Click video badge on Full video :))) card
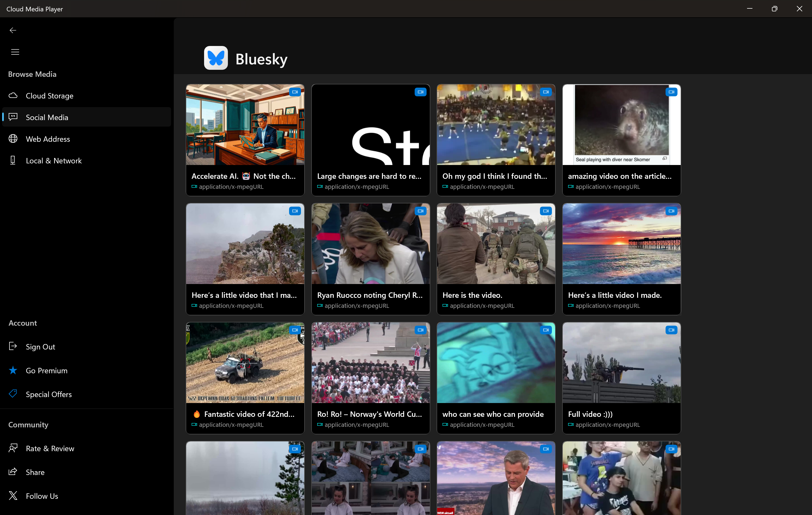Viewport: 812px width, 515px height. (x=671, y=330)
